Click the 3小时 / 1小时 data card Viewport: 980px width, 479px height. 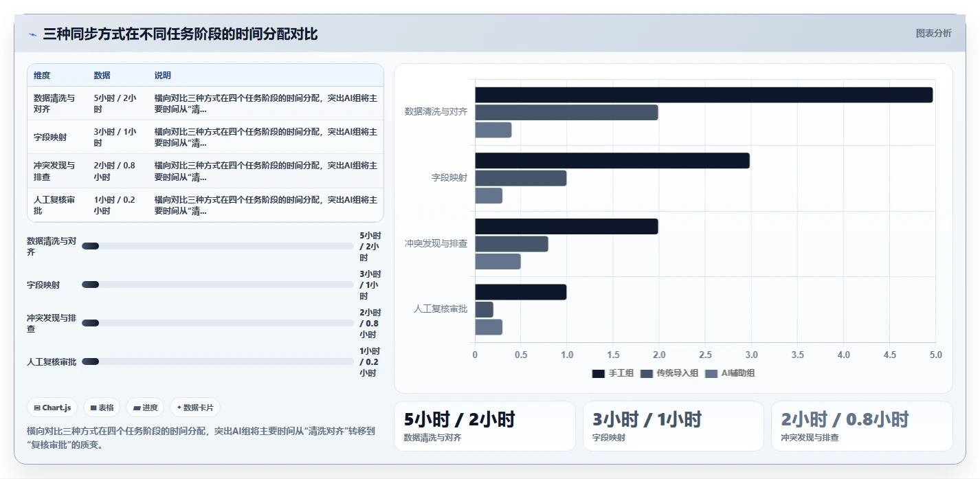tap(673, 426)
